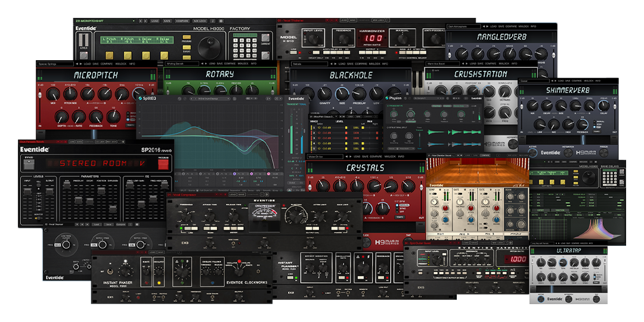Open MangledVerb Dark Atmosphere preset field

point(464,26)
